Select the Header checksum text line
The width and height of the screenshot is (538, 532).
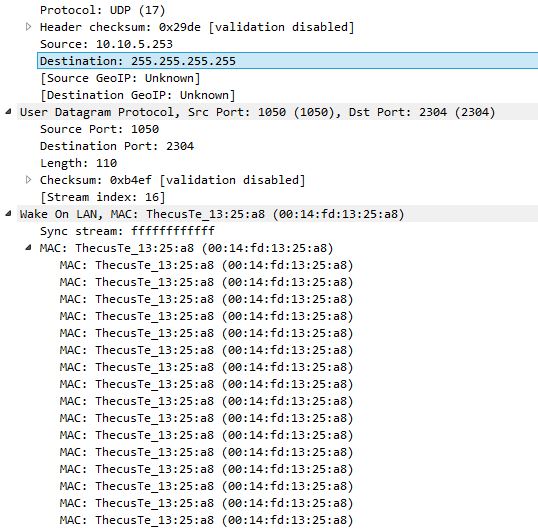coord(197,27)
